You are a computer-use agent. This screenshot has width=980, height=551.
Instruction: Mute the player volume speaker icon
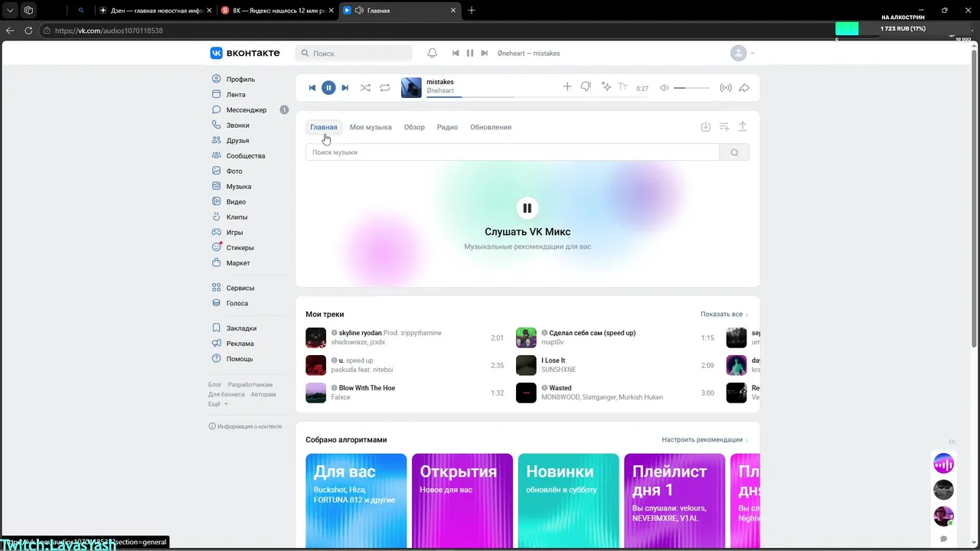click(x=664, y=88)
